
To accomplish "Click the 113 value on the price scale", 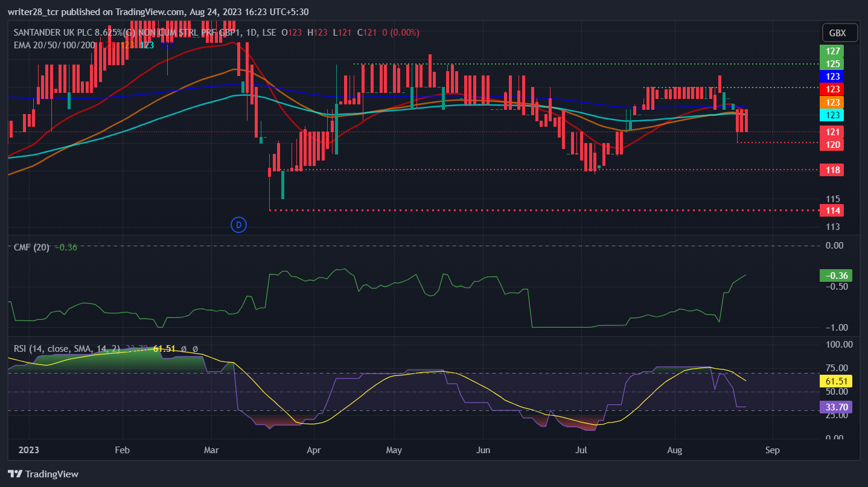I will point(833,227).
